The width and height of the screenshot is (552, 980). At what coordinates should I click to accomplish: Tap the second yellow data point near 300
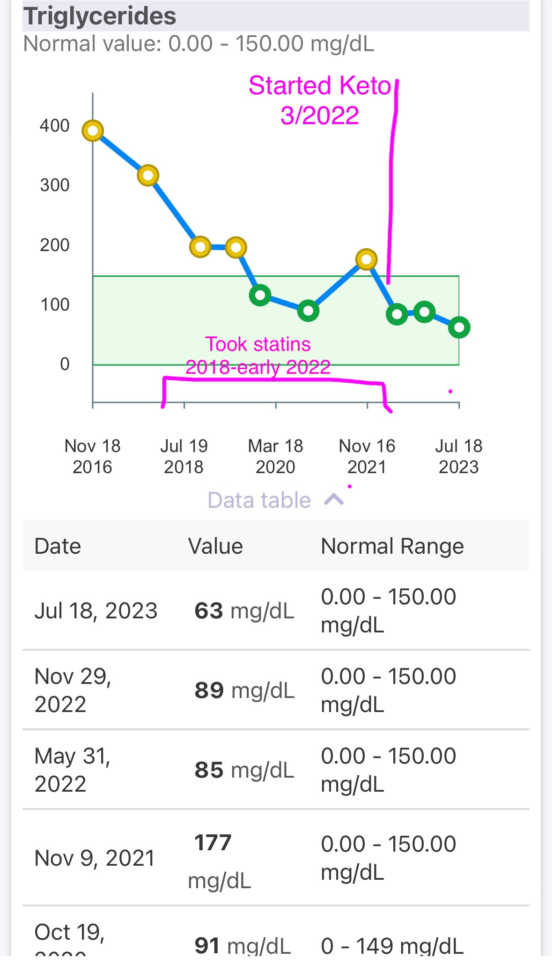coord(148,176)
